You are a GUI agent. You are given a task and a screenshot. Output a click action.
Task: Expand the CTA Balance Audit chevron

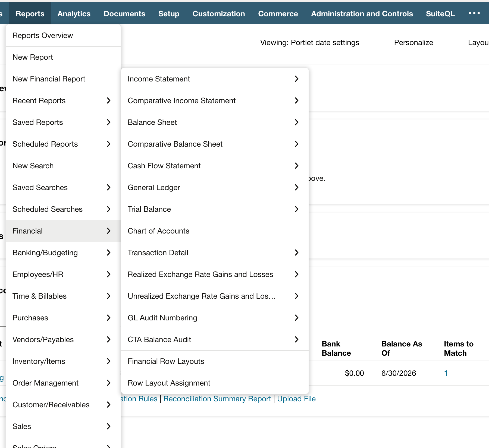pos(296,339)
